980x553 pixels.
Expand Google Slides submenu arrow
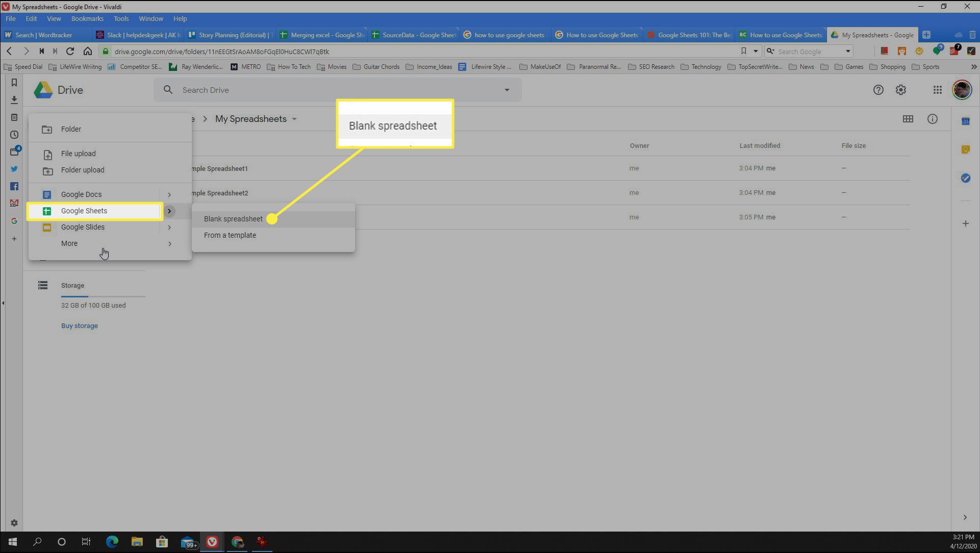click(x=169, y=227)
